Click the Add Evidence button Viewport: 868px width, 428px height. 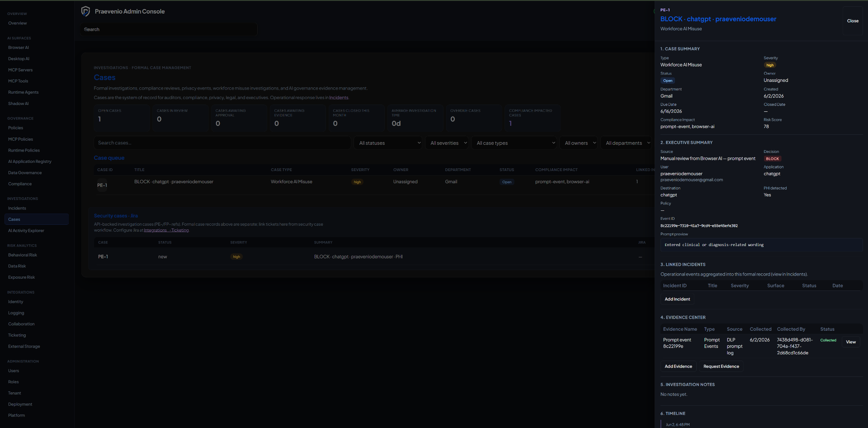click(678, 366)
